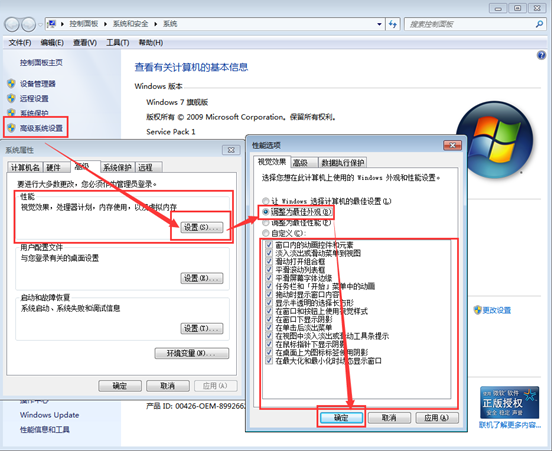552x452 pixels.
Task: Switch to 计算机名 tab in 系统属性
Action: pos(25,167)
